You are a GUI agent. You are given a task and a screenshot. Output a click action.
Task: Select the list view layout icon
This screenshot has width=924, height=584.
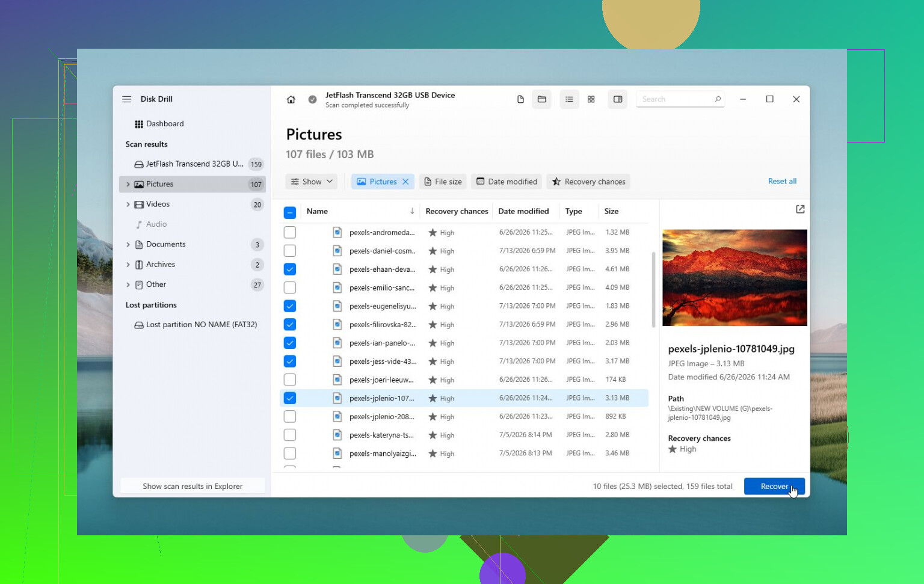click(569, 99)
